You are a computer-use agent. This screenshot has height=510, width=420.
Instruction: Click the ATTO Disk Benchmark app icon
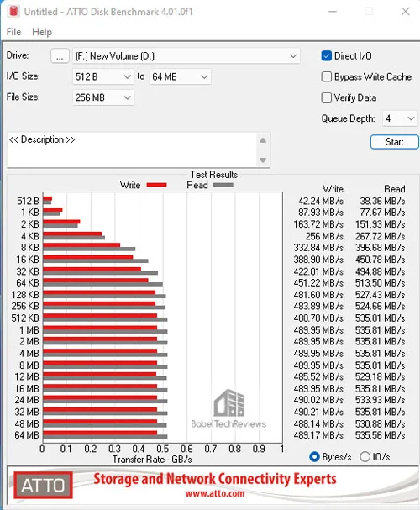click(13, 11)
